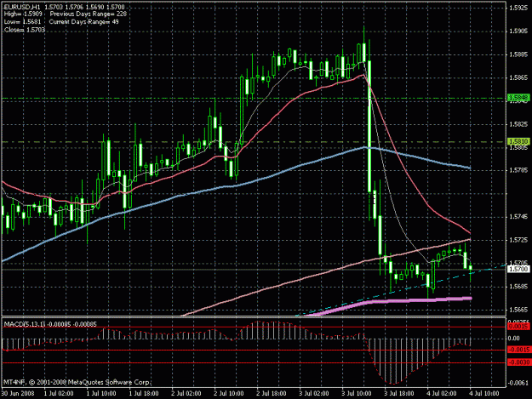Viewport: 532px width, 399px height.
Task: Select the green 1.5848 price level label
Action: click(x=518, y=98)
